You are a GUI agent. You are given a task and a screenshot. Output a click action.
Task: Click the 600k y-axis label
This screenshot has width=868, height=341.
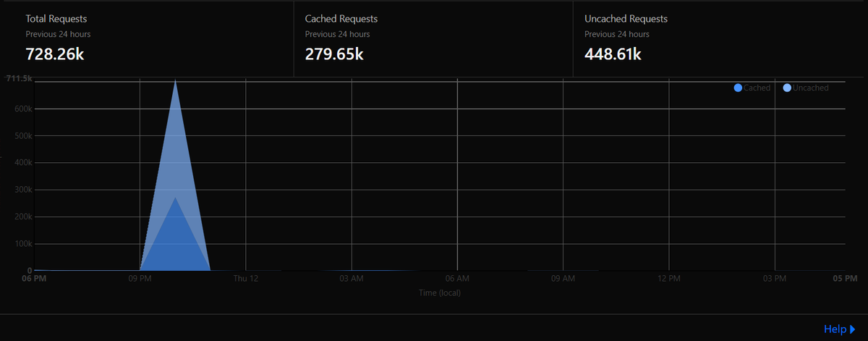point(23,109)
